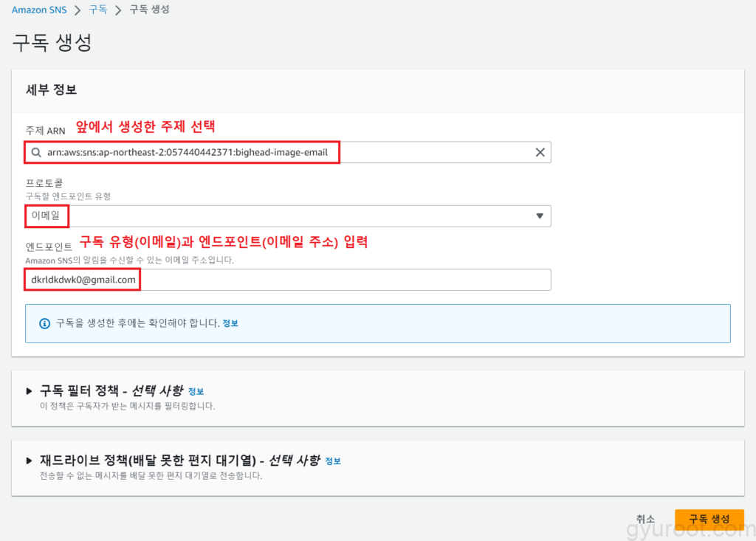Open the 프로토콜 dropdown using its arrow
The width and height of the screenshot is (756, 541).
[x=539, y=216]
